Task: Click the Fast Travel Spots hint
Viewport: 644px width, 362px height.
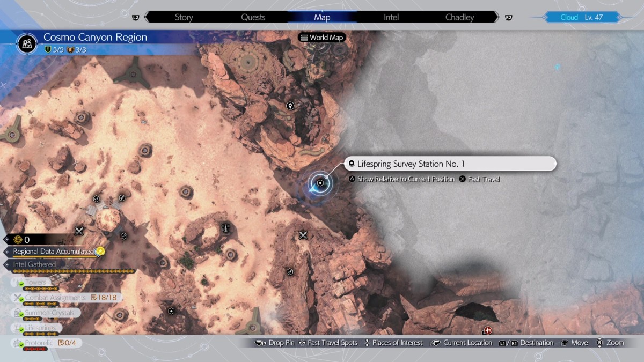Action: point(328,343)
